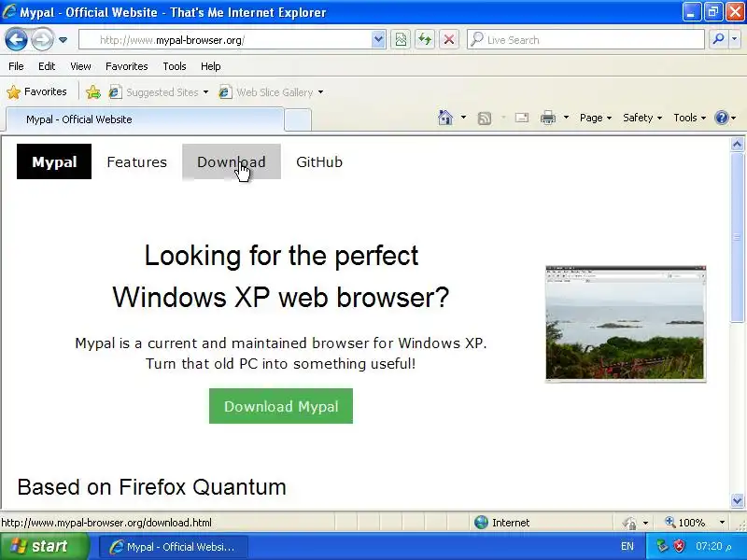Click the Windows start button
This screenshot has width=747, height=560.
pyautogui.click(x=45, y=546)
